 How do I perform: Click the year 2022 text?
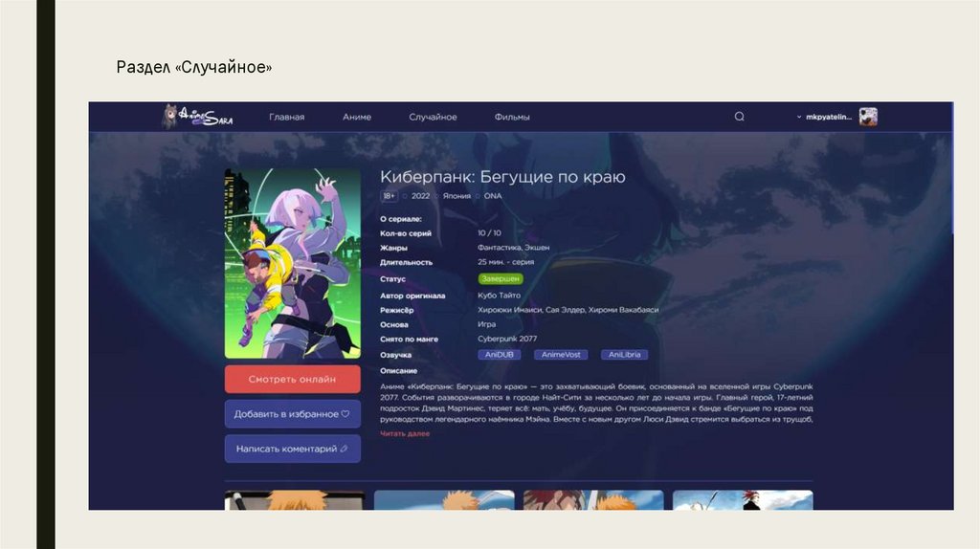pyautogui.click(x=421, y=195)
